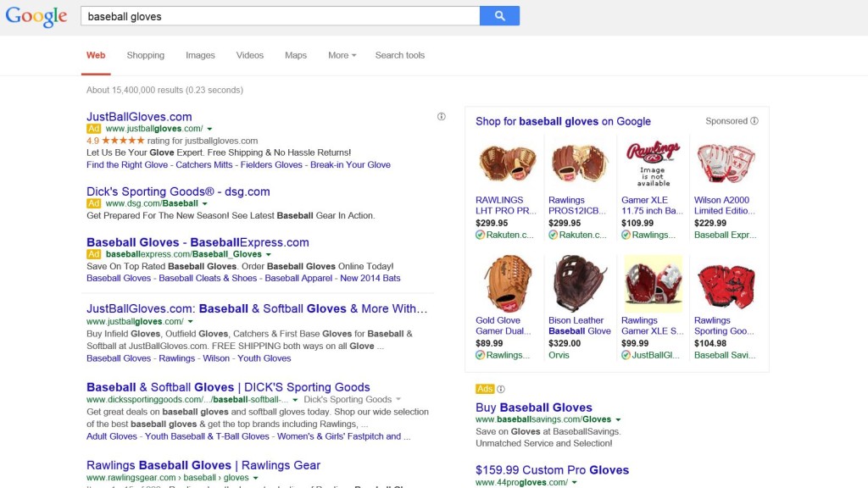Click About 15,400,000 results text
Image resolution: width=868 pixels, height=488 pixels.
[x=164, y=90]
